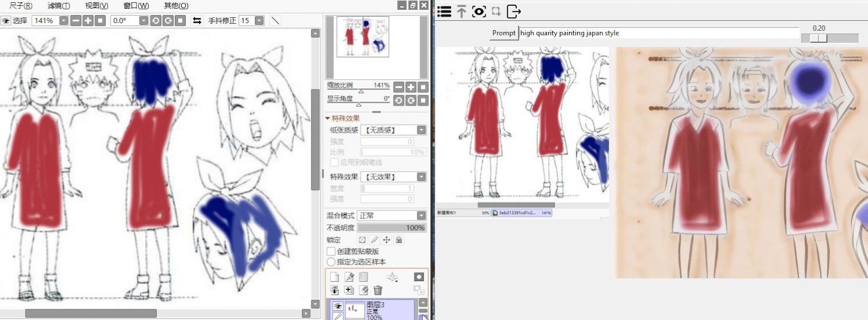Screen dimensions: 868x320
Task: Open the 尺子(R) menu
Action: (20, 5)
